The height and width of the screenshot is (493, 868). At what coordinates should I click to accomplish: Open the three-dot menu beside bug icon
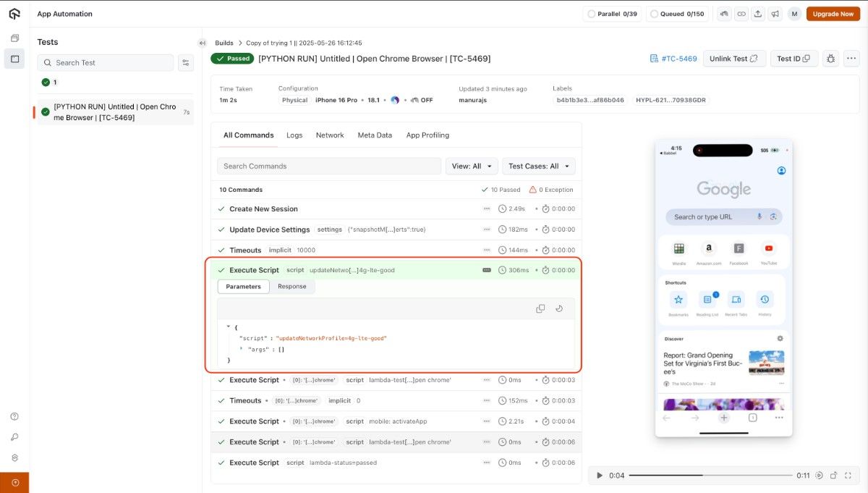click(851, 59)
